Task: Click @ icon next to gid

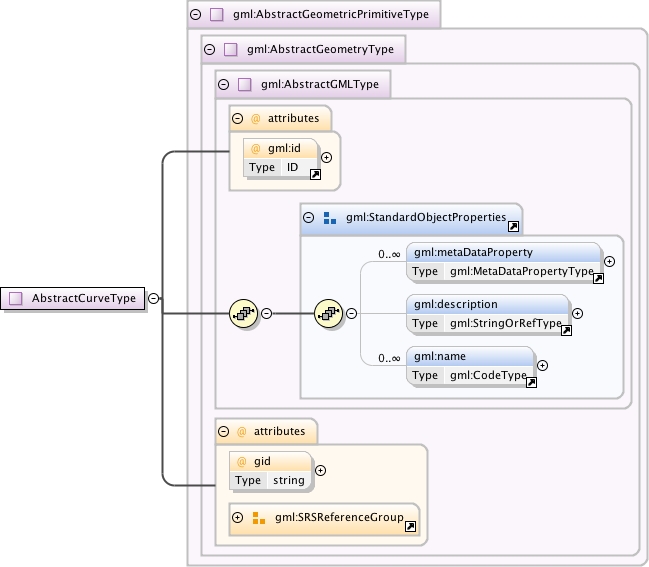Action: point(242,461)
